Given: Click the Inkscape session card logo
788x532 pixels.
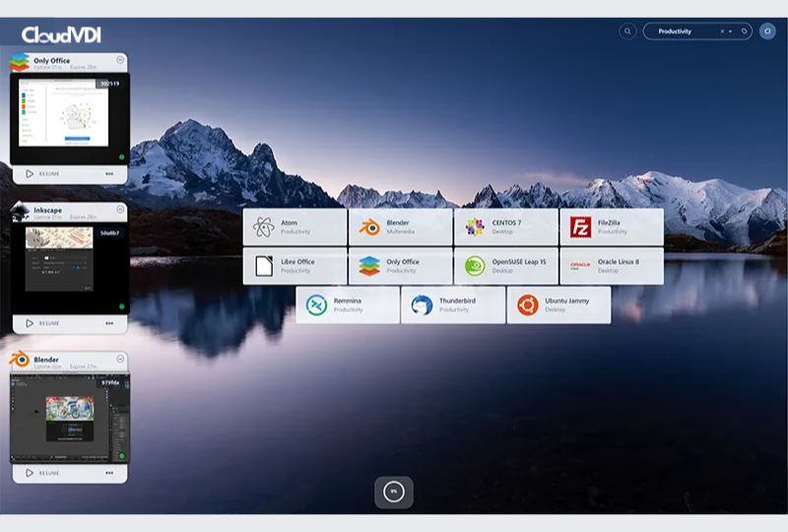Looking at the screenshot, I should click(x=20, y=211).
